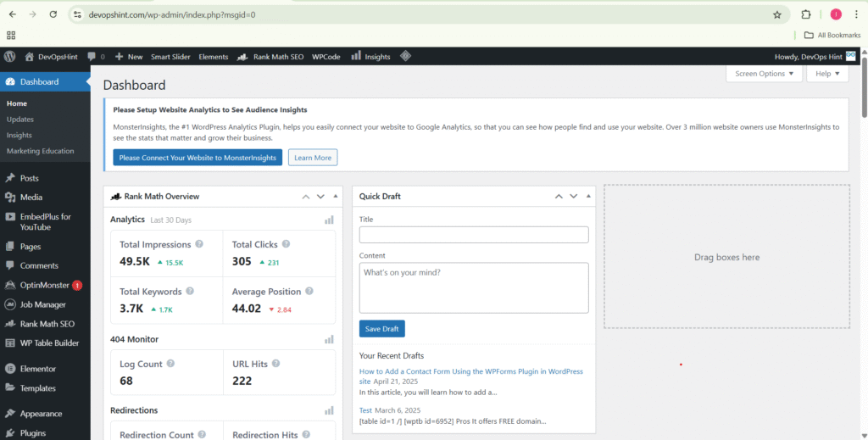Click the What's on your mind content box
This screenshot has width=868, height=440.
tap(474, 287)
